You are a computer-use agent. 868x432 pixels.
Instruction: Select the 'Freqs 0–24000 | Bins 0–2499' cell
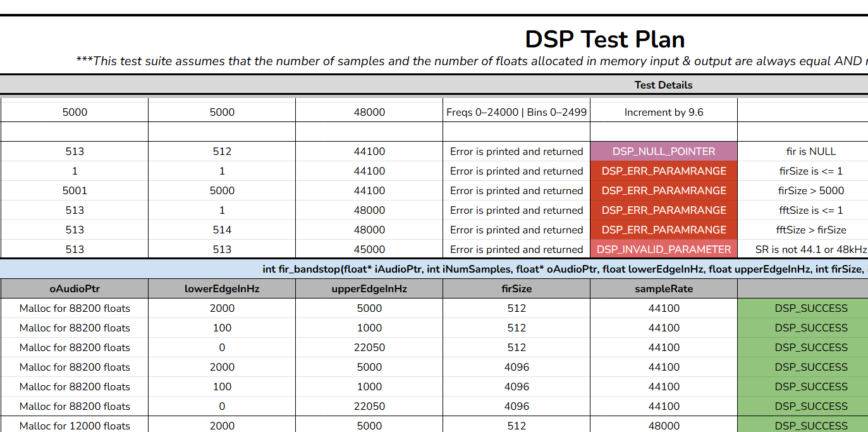517,112
